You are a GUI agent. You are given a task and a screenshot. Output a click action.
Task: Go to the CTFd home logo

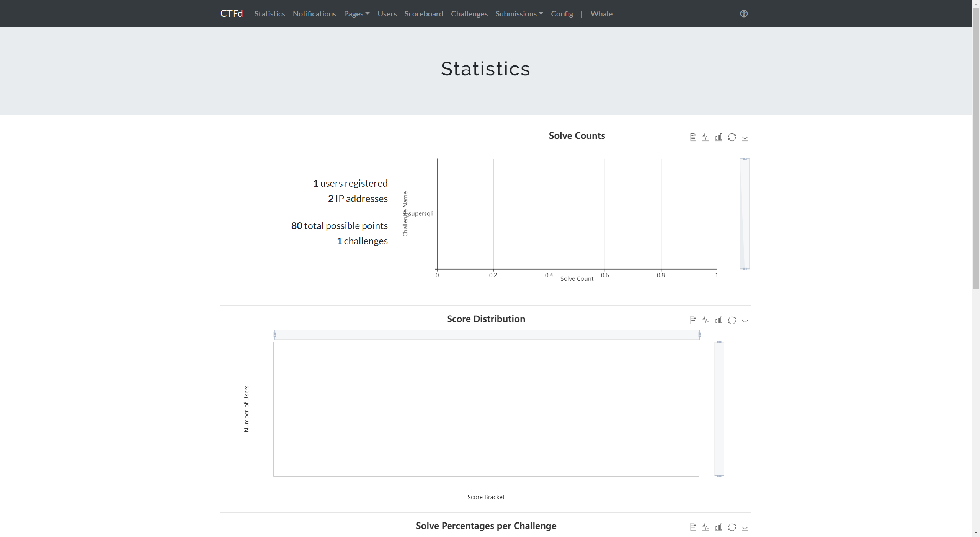(x=232, y=13)
